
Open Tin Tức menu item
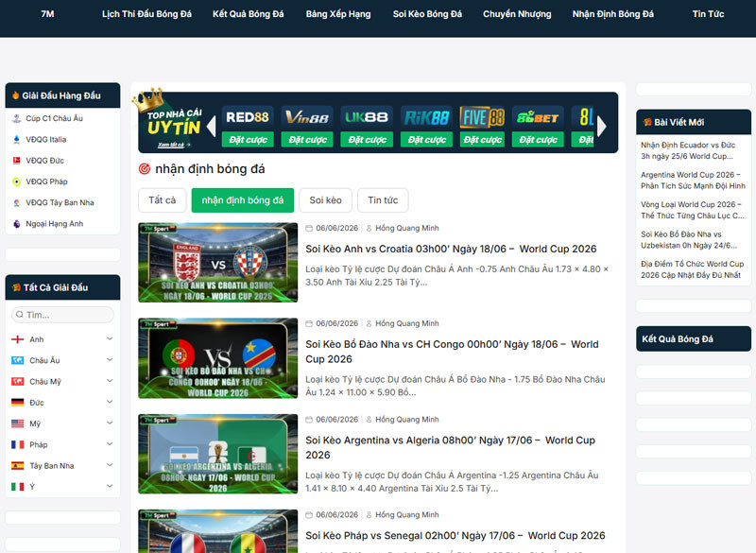tap(708, 14)
